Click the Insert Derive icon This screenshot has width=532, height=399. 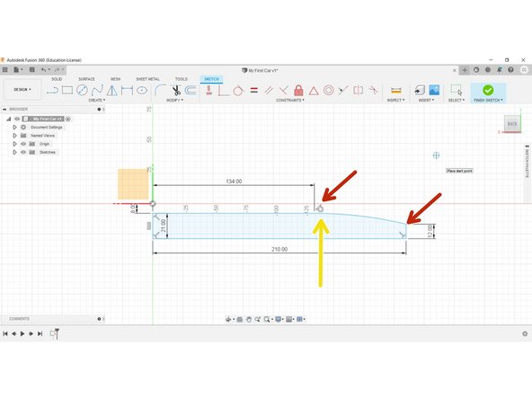pos(420,90)
